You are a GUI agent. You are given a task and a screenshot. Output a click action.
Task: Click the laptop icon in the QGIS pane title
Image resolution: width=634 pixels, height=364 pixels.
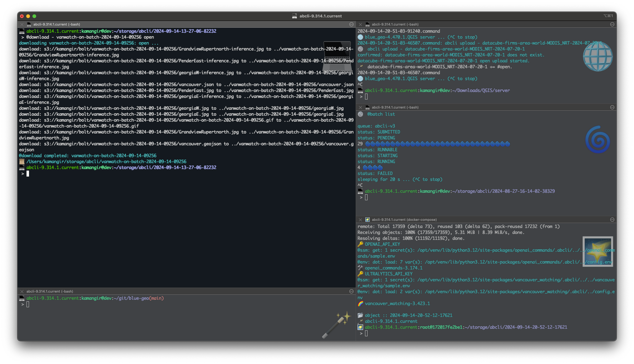(x=367, y=24)
